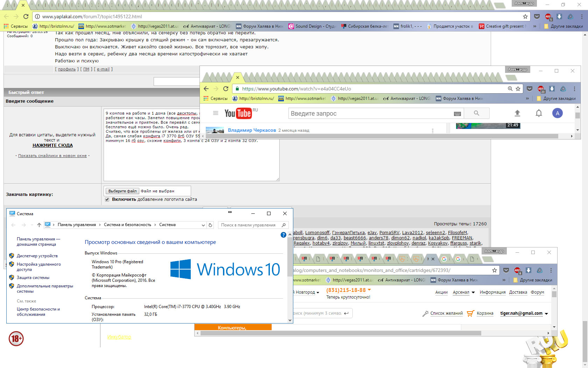This screenshot has height=368, width=588.
Task: Open Pocket extension in the yaplakal window
Action: coord(537,16)
